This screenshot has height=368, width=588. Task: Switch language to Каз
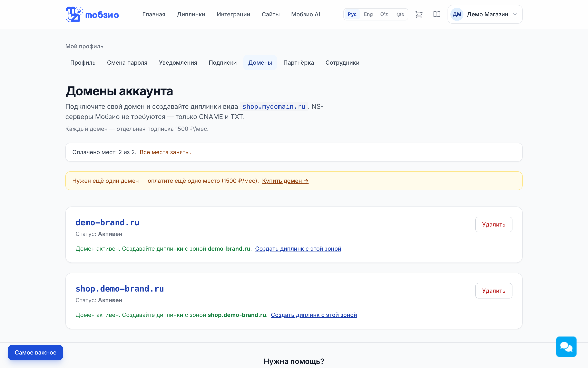tap(399, 14)
